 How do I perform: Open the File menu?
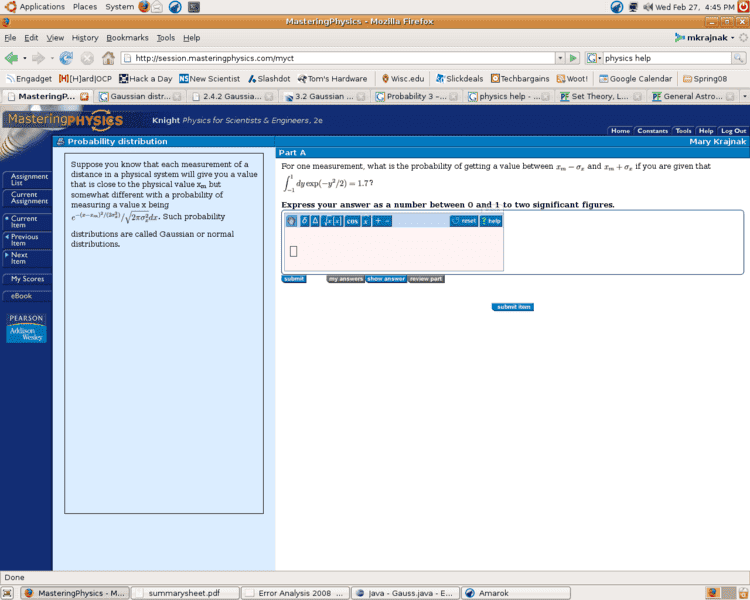tap(10, 38)
